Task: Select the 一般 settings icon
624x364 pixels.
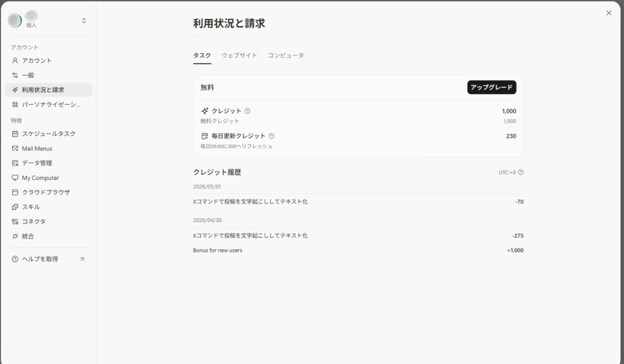Action: pos(15,75)
